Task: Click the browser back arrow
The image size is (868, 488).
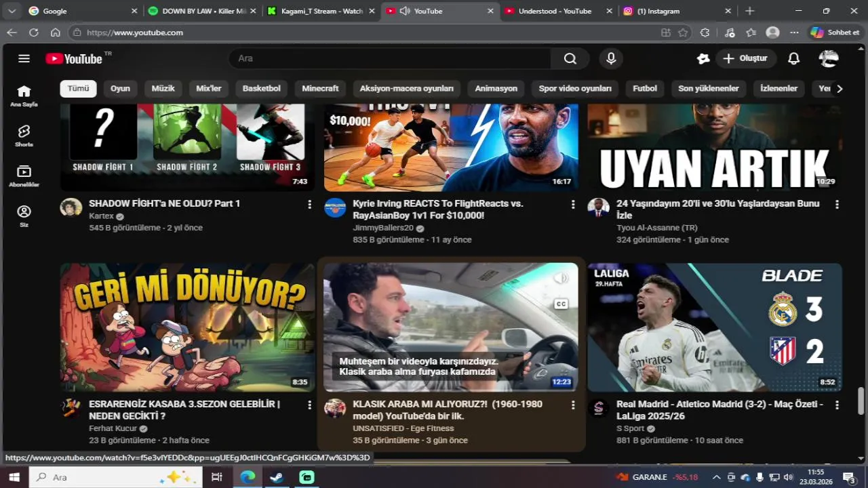Action: coord(12,33)
